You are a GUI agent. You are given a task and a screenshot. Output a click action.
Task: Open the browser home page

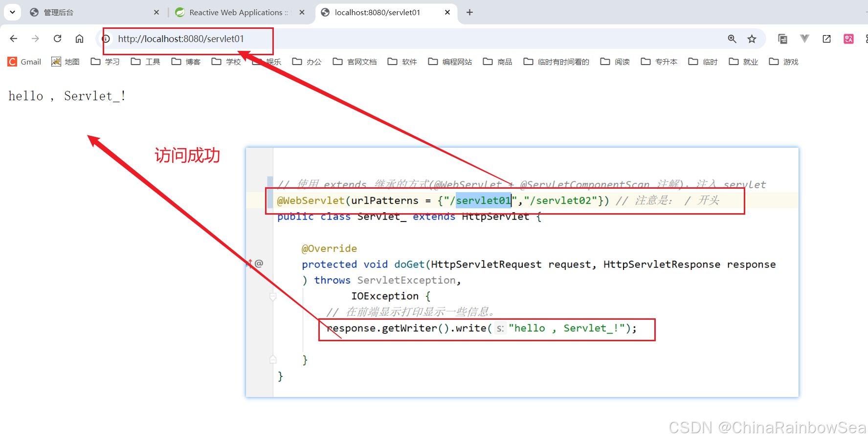79,38
